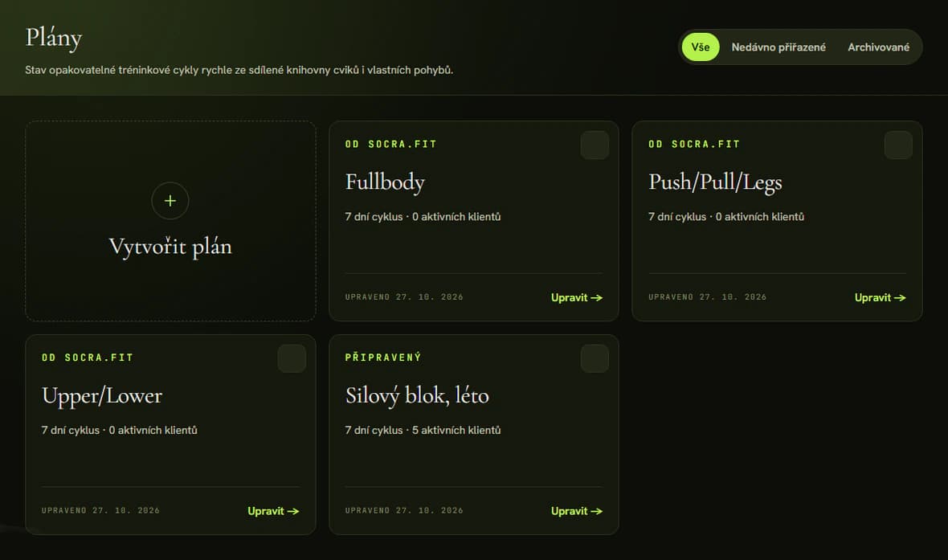Click the plus icon to create plan

coord(170,201)
